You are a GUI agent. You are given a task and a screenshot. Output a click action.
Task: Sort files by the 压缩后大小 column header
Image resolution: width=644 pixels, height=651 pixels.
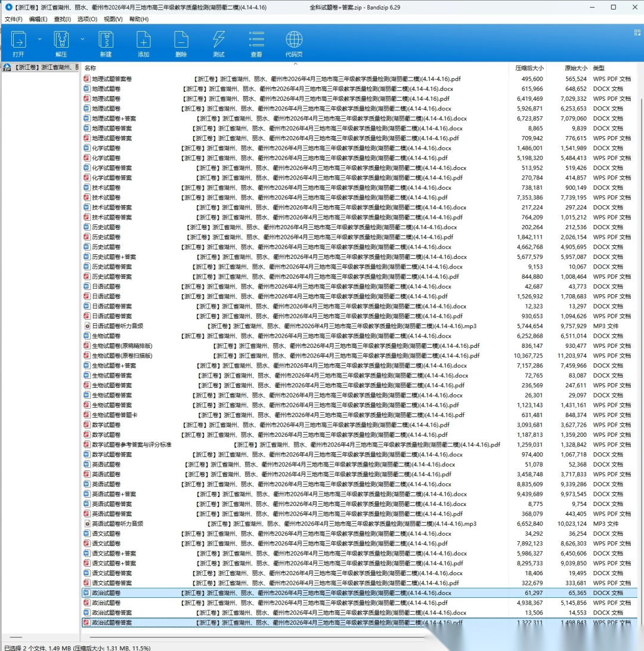point(529,68)
